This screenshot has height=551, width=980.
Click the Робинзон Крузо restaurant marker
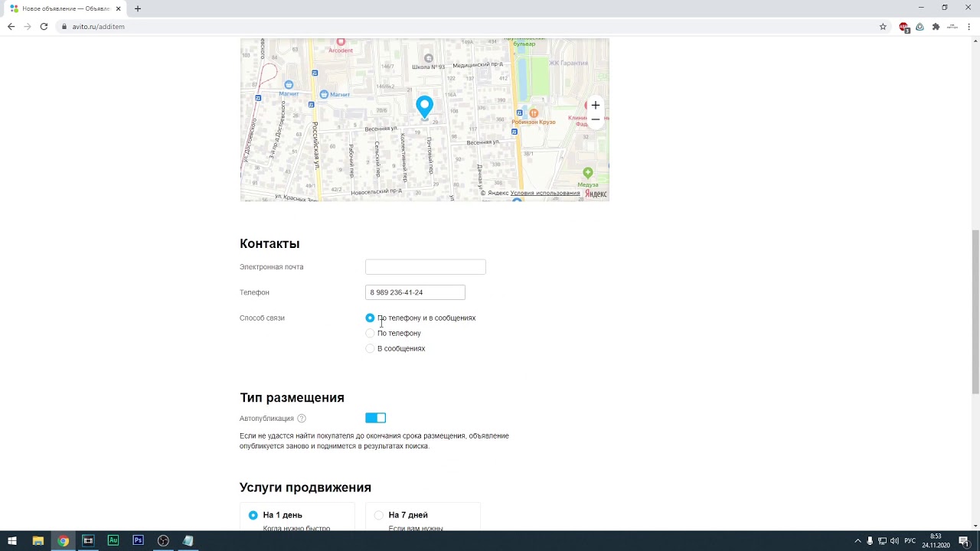click(534, 113)
